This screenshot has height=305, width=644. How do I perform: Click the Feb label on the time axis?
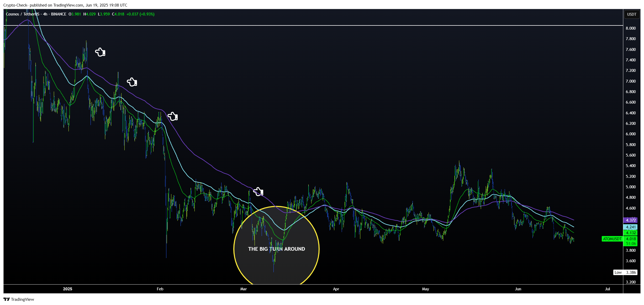click(160, 289)
